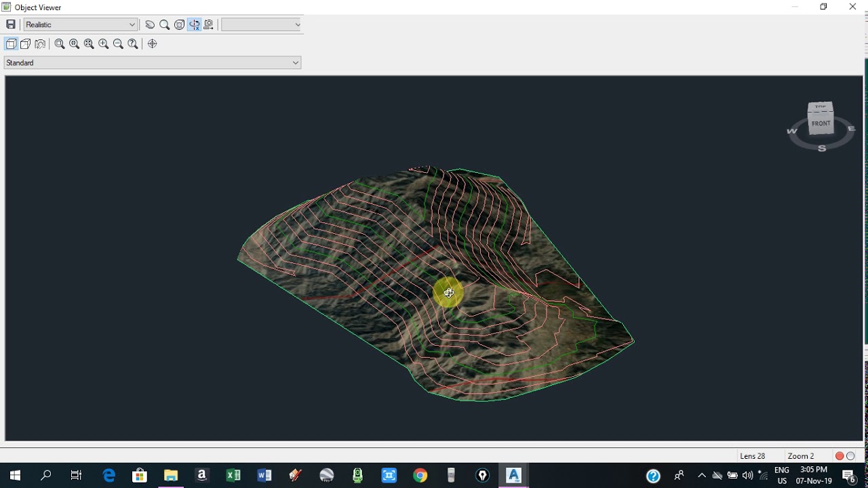The width and height of the screenshot is (868, 488).
Task: Select the Zoom Window magnifier icon
Action: pyautogui.click(x=60, y=44)
